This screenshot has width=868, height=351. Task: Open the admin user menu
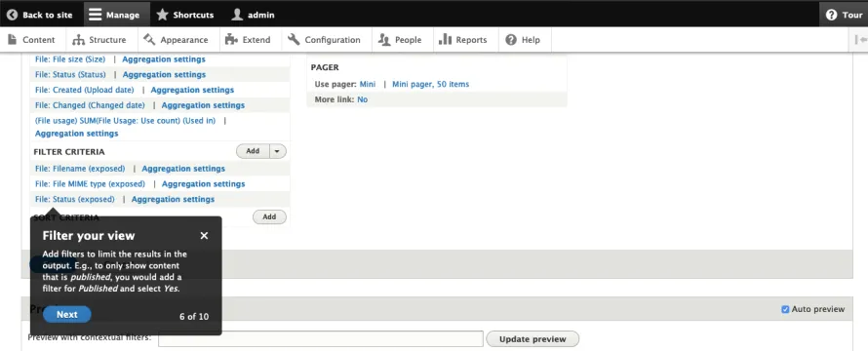pyautogui.click(x=253, y=15)
